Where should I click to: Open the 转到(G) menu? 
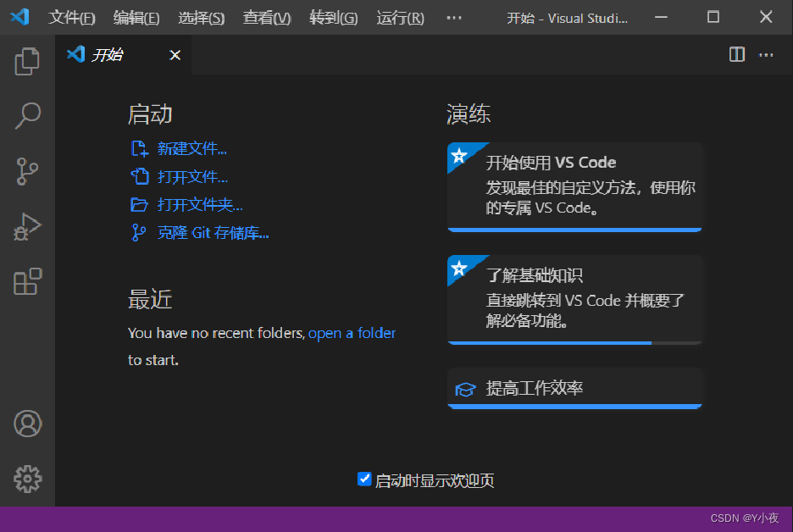coord(333,18)
